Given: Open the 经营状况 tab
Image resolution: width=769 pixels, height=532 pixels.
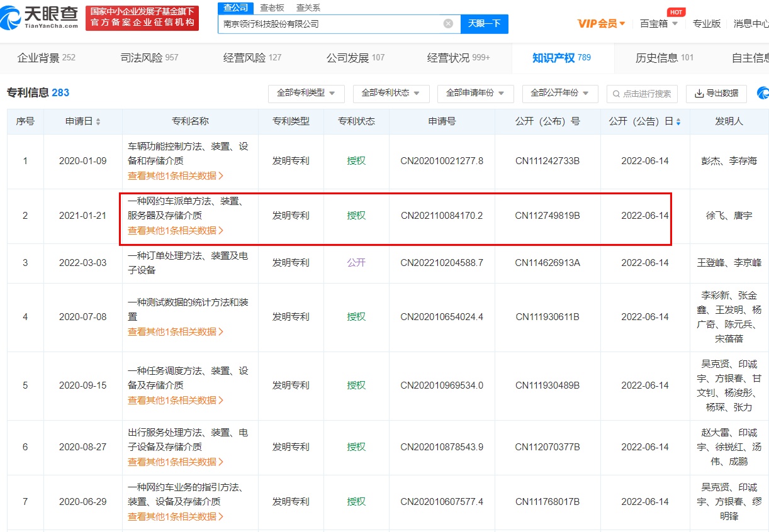Looking at the screenshot, I should tap(459, 58).
